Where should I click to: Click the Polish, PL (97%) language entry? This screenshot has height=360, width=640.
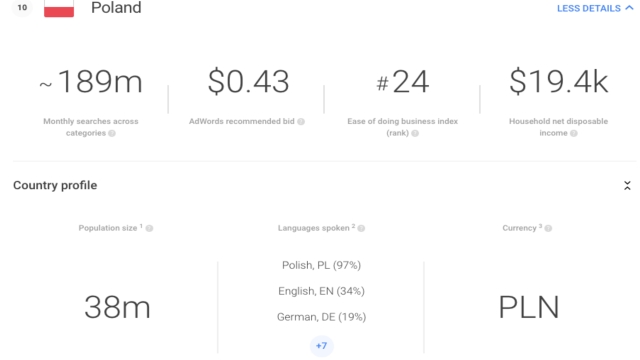click(x=322, y=265)
